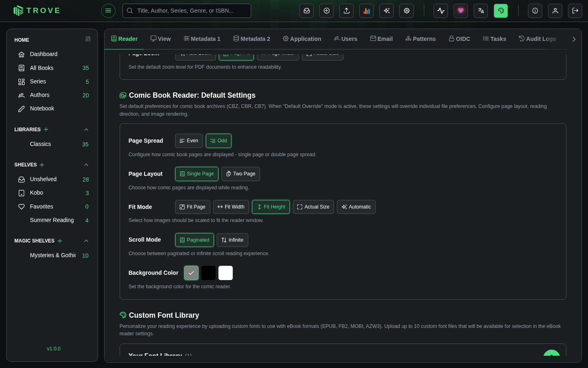Image resolution: width=588 pixels, height=368 pixels.
Task: Open the language translate icon
Action: tap(481, 11)
